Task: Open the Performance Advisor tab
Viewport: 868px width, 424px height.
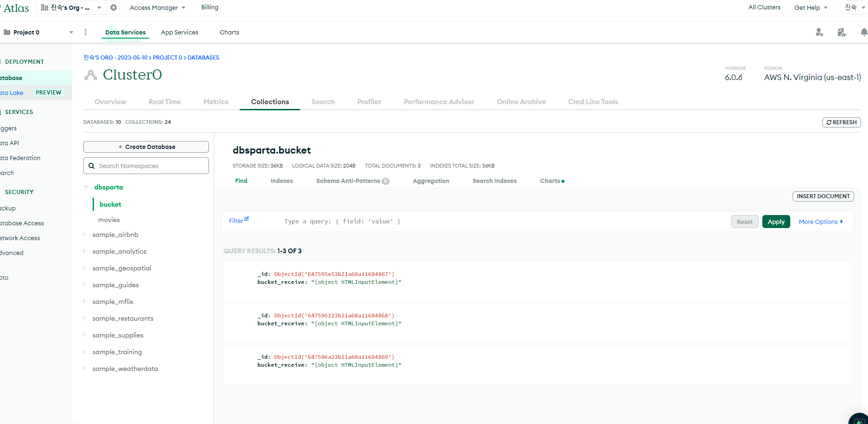Action: click(439, 101)
